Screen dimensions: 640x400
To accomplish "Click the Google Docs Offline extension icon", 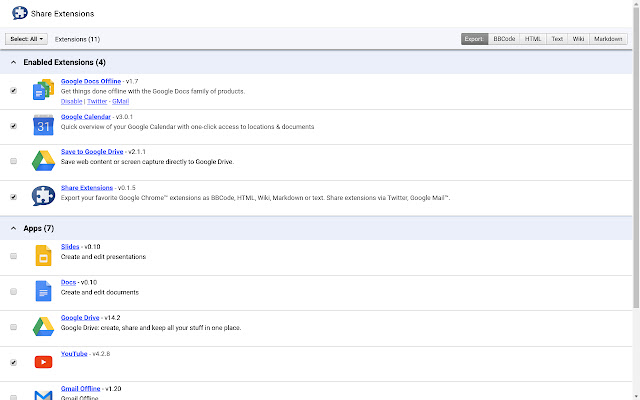I will (x=42, y=91).
